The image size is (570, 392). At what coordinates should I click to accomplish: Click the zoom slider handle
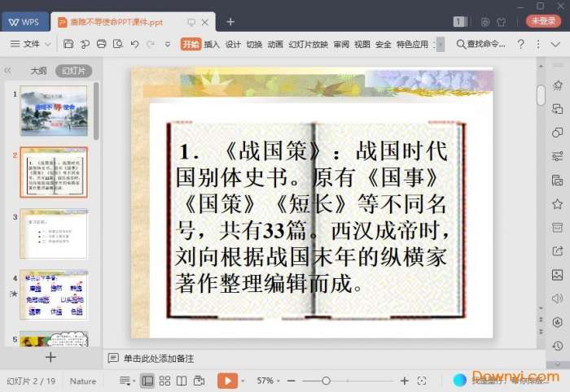tap(326, 381)
